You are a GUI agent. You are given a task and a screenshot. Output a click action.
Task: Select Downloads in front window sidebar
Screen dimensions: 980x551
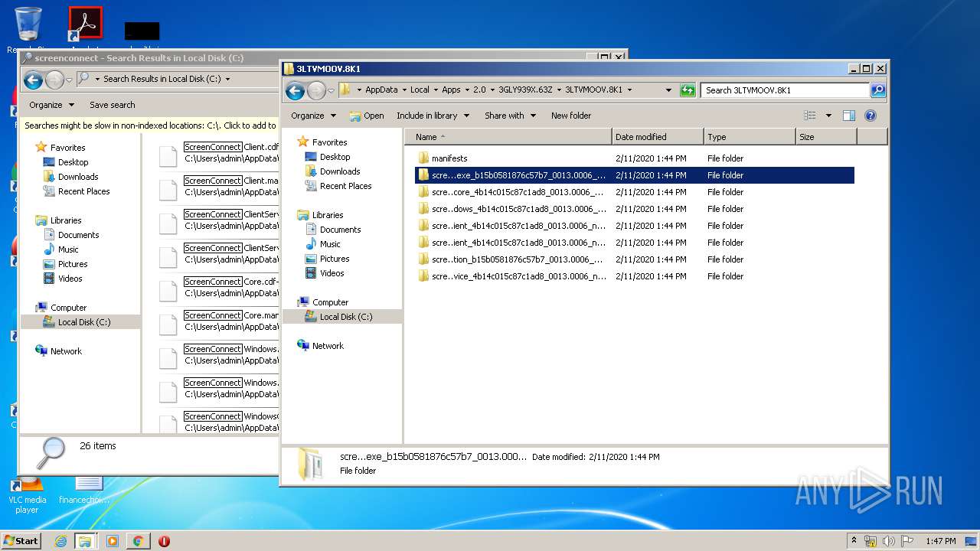pyautogui.click(x=340, y=171)
